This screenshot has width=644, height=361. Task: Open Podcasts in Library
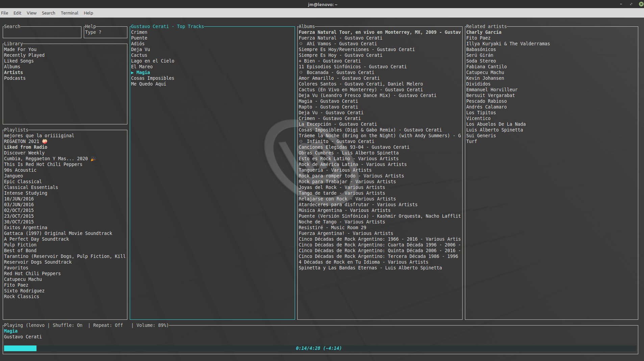point(15,78)
